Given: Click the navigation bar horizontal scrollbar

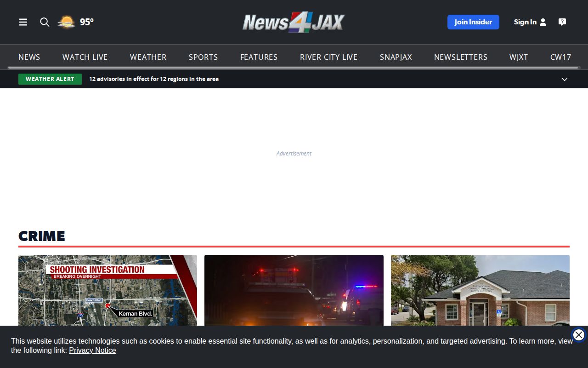Looking at the screenshot, I should point(293,68).
